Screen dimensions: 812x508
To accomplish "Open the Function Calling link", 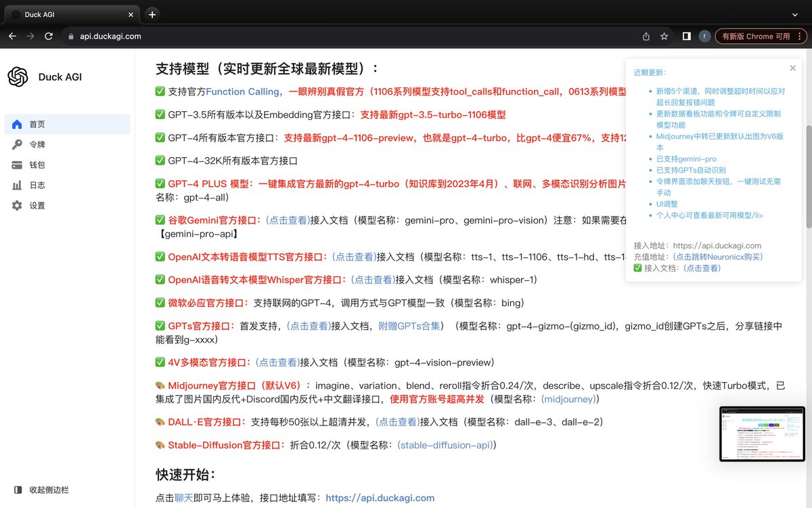I will tap(242, 91).
